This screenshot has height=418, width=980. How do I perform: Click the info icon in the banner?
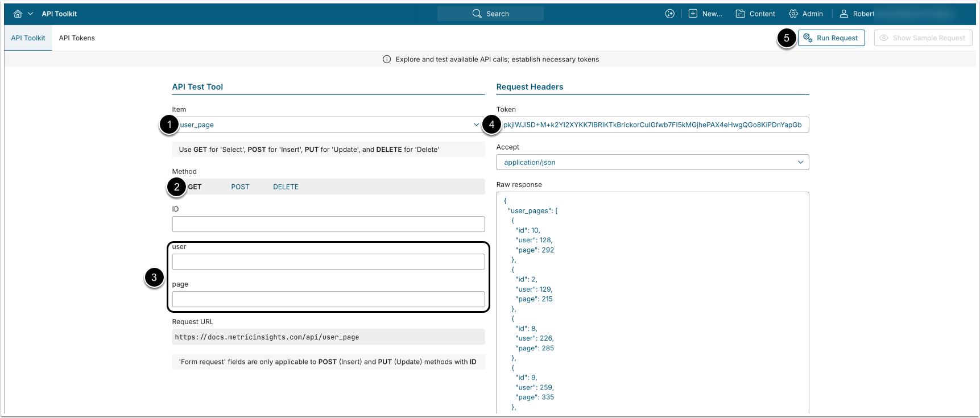click(x=387, y=59)
